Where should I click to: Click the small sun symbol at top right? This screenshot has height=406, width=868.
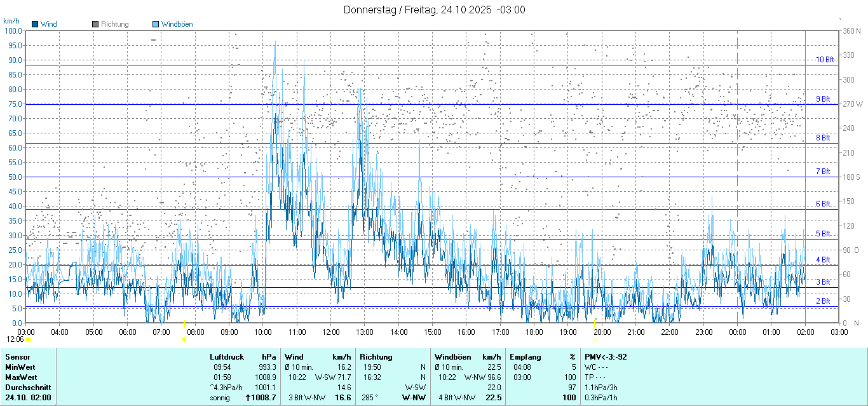pos(841,19)
